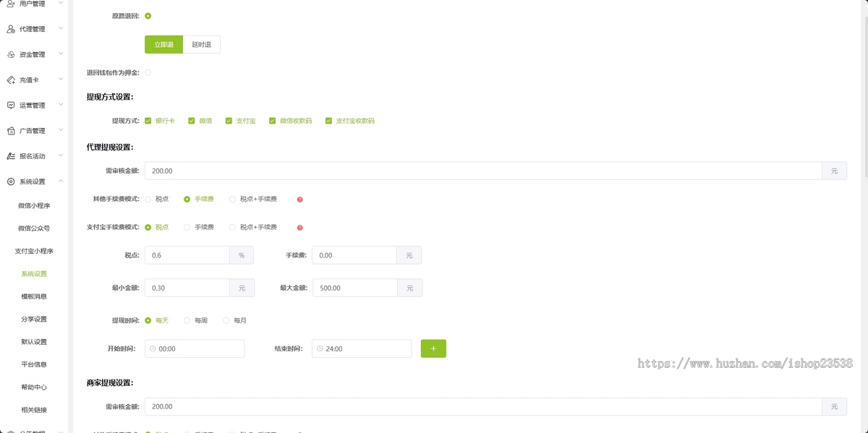Open the 模板消息 settings page
The height and width of the screenshot is (433, 868).
click(35, 296)
